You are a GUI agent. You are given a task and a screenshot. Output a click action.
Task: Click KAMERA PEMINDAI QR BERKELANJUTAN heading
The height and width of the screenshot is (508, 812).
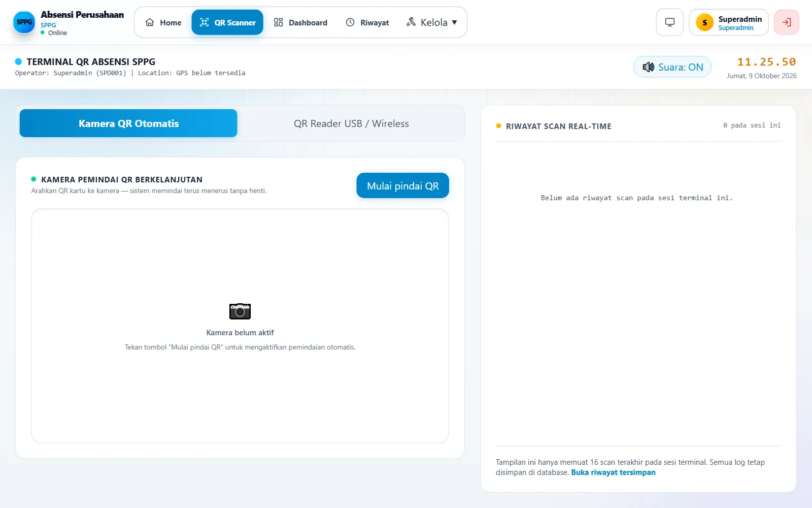(122, 179)
